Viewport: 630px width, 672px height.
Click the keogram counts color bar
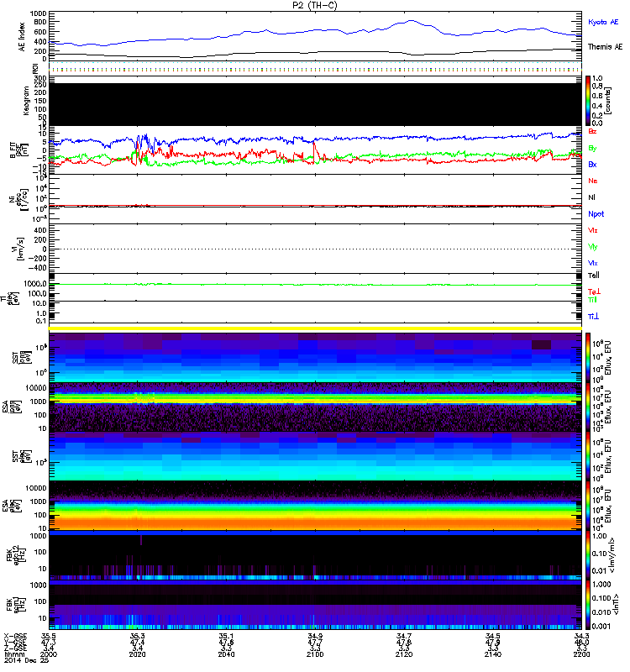click(589, 100)
